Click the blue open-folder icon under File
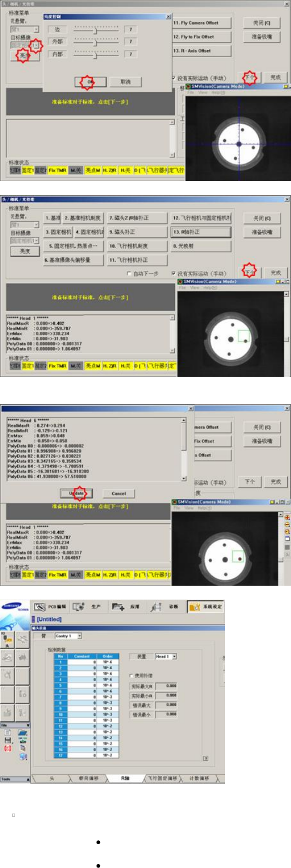Screen dimensions: 291x868 [x=23, y=733]
